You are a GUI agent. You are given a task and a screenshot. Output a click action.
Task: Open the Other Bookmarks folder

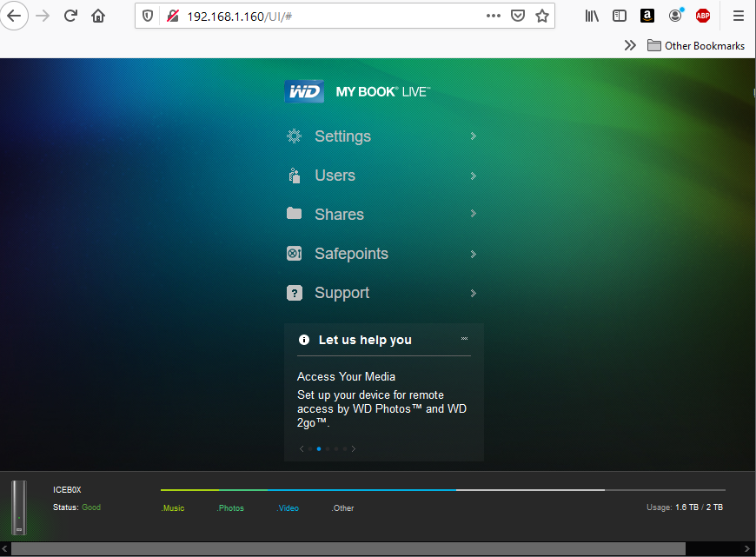click(x=696, y=46)
